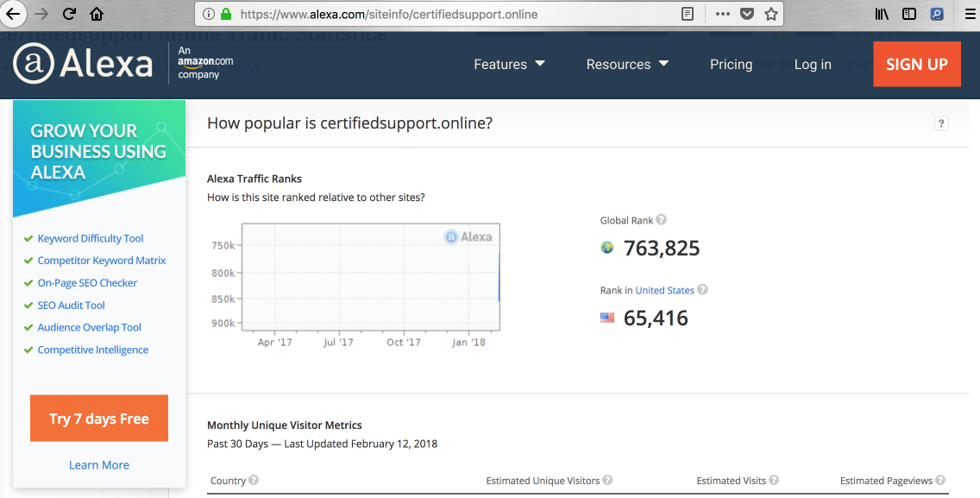Toggle the browser sidebar view
The height and width of the screenshot is (498, 980).
(909, 14)
